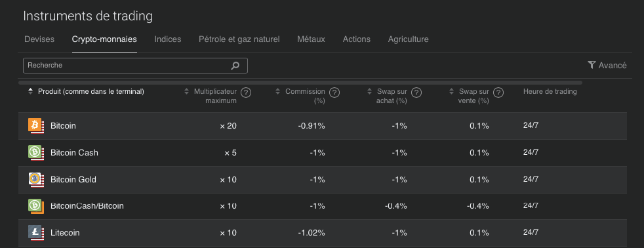Image resolution: width=644 pixels, height=248 pixels.
Task: Click the BitcoinCash/Bitcoin pair icon
Action: tap(36, 206)
